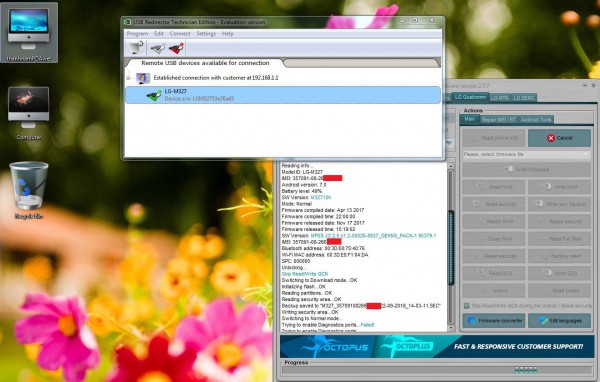Click the Skip Read/Write QCN log line
The height and width of the screenshot is (382, 600).
pos(305,274)
